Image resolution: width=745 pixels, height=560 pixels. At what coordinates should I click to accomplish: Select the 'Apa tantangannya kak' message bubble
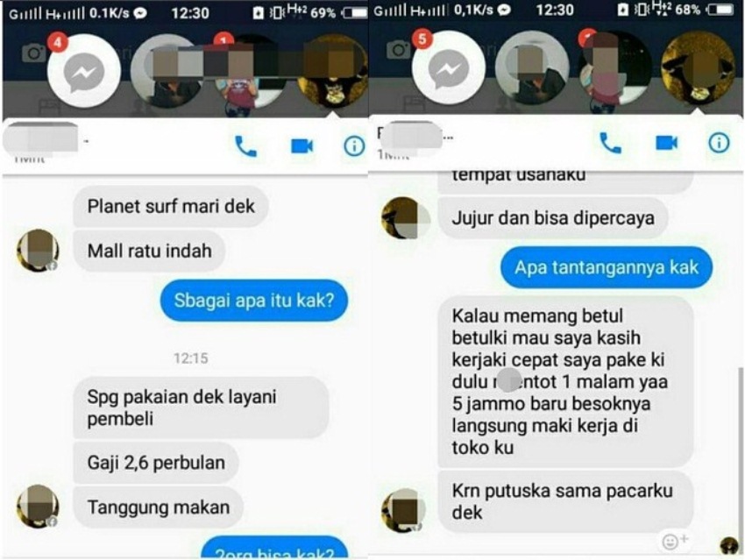(607, 267)
